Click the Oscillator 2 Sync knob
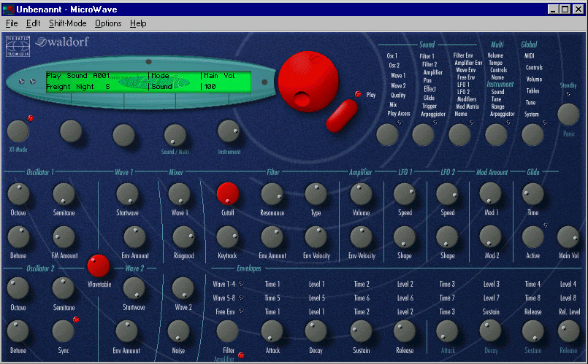This screenshot has width=588, height=364. 63,331
